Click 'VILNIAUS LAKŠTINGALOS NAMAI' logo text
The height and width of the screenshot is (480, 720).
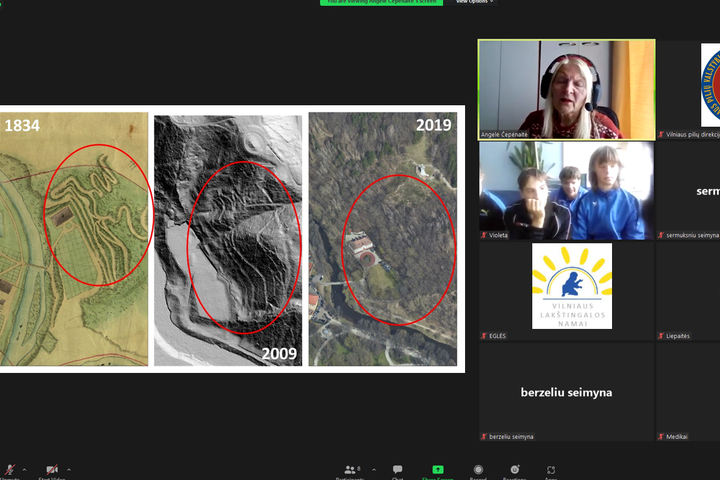pos(573,315)
